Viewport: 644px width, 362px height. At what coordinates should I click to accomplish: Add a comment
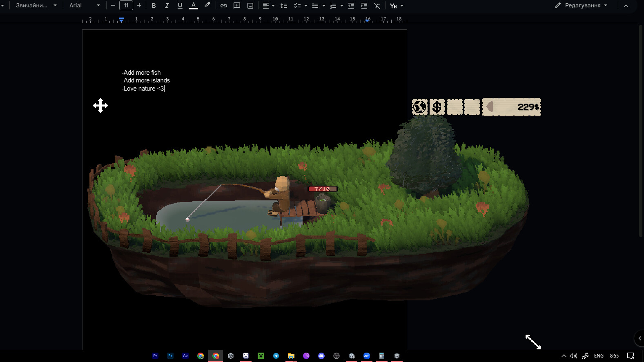coord(237,6)
